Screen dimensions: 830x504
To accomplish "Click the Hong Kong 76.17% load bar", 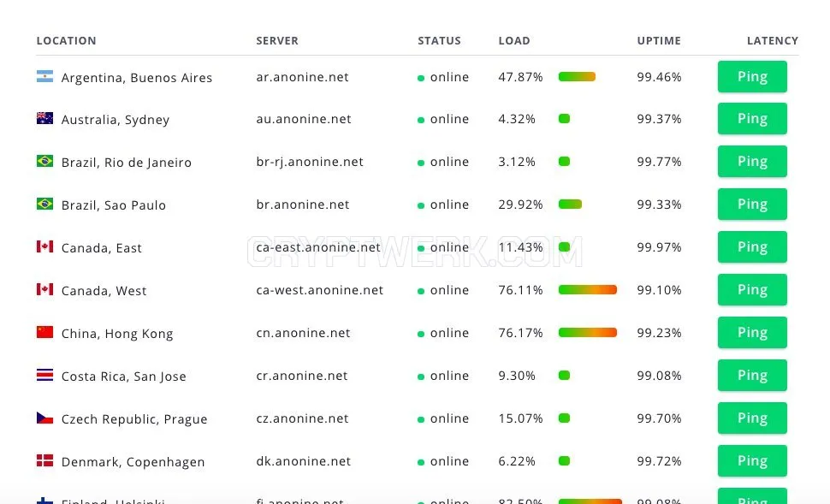I will (x=588, y=333).
